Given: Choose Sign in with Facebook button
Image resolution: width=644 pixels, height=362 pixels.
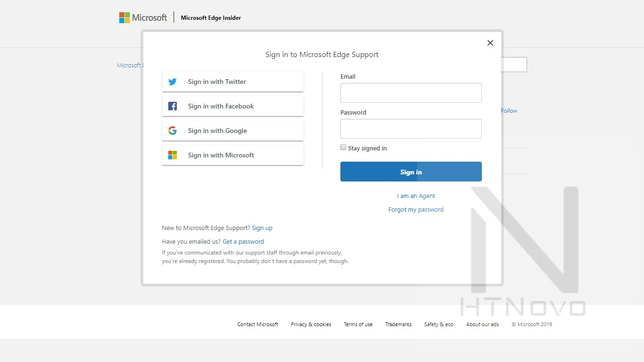Looking at the screenshot, I should (233, 106).
